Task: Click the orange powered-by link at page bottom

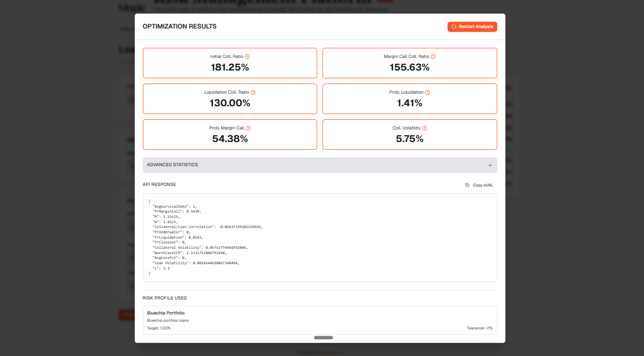Action: [332, 352]
